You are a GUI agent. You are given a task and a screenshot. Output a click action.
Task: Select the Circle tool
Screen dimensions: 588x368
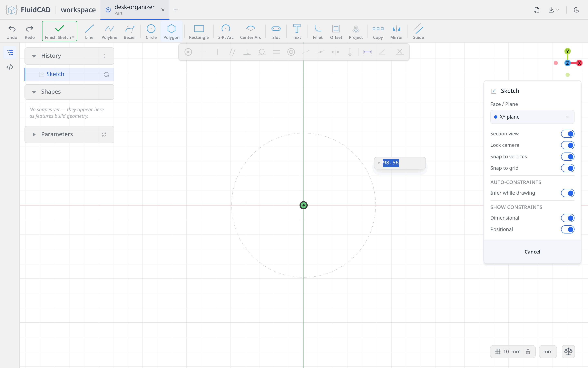(x=151, y=32)
